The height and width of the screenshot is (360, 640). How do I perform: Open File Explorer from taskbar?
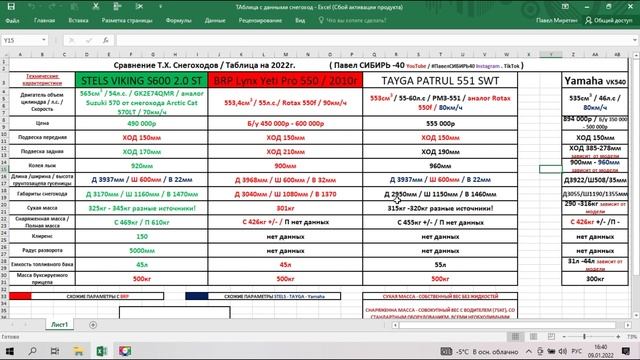[x=78, y=351]
